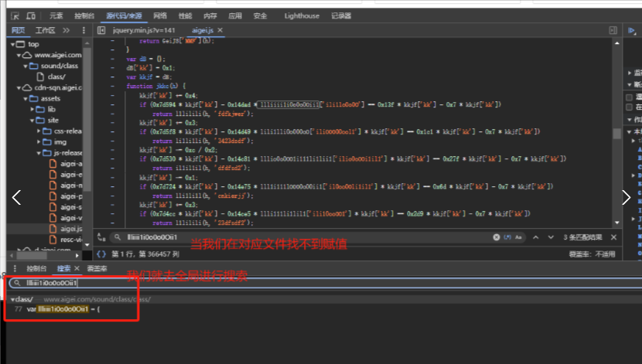This screenshot has height=364, width=642.
Task: Toggle the checkbox beside 在 in debugger sidebar
Action: tap(630, 107)
